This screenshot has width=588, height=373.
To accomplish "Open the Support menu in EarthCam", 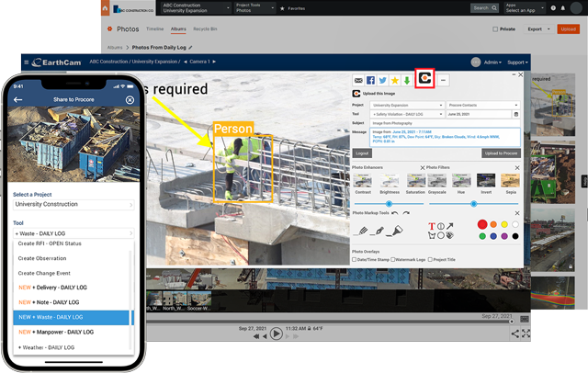I will coord(517,62).
